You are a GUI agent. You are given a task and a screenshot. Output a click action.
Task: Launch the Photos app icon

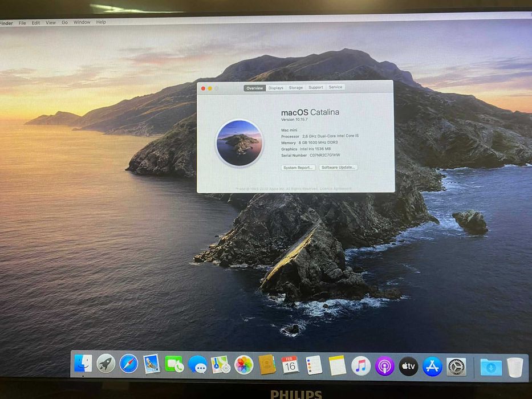pyautogui.click(x=243, y=365)
